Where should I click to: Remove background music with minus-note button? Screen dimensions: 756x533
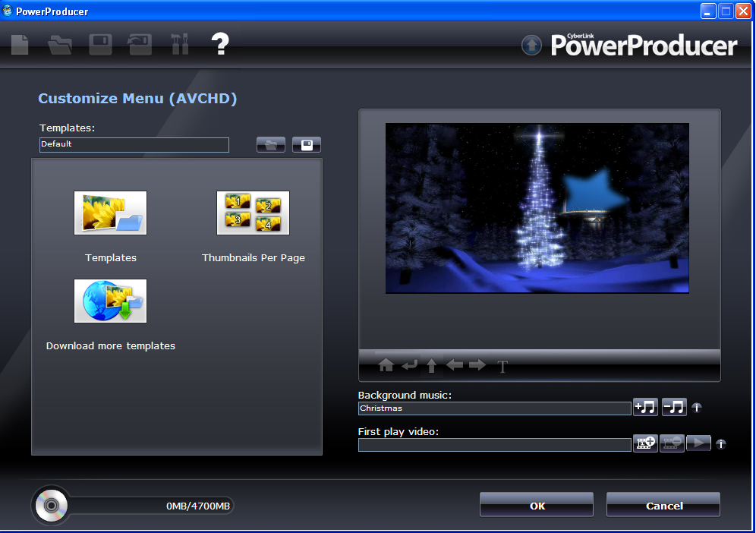(x=674, y=408)
